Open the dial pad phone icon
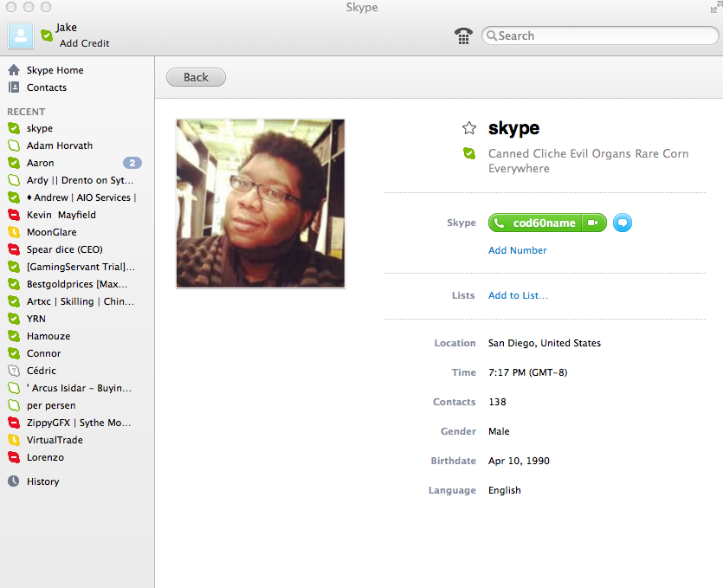This screenshot has width=723, height=588. click(x=463, y=36)
